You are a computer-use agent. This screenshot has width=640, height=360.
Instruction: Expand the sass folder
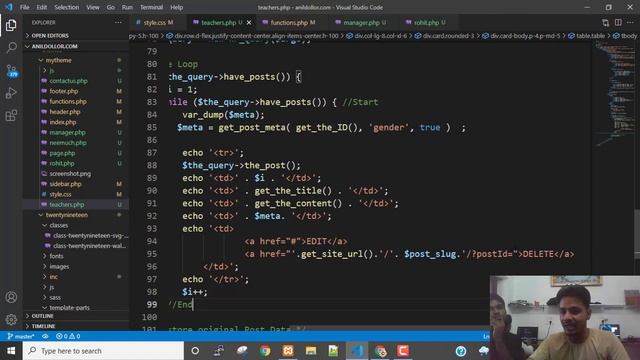(x=55, y=298)
